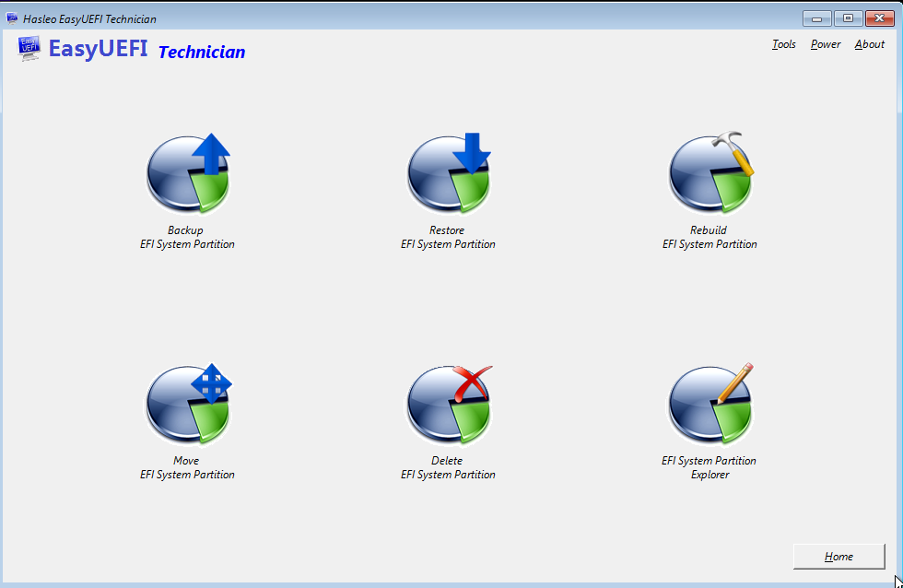Click the Backup EFI System Partition label
Image resolution: width=903 pixels, height=588 pixels.
(x=187, y=237)
